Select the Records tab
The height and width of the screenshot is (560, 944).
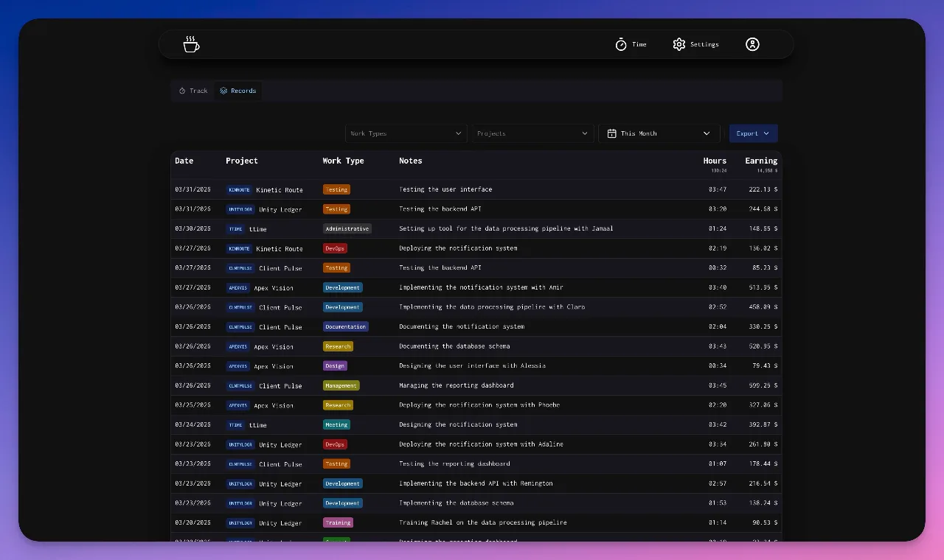238,91
